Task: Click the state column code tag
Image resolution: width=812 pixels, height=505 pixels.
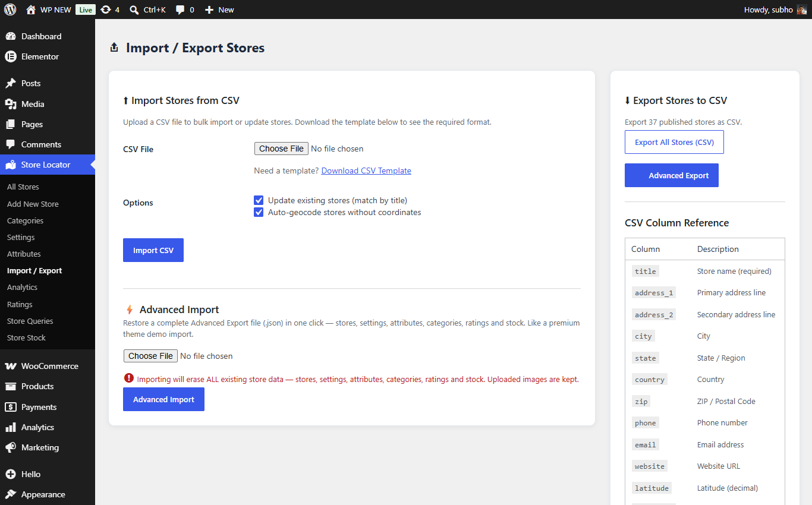Action: [646, 358]
